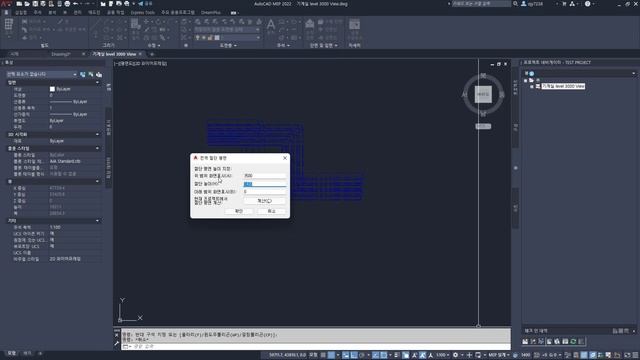This screenshot has height=360, width=640.
Task: Click the 확인 button in dialog
Action: [239, 211]
